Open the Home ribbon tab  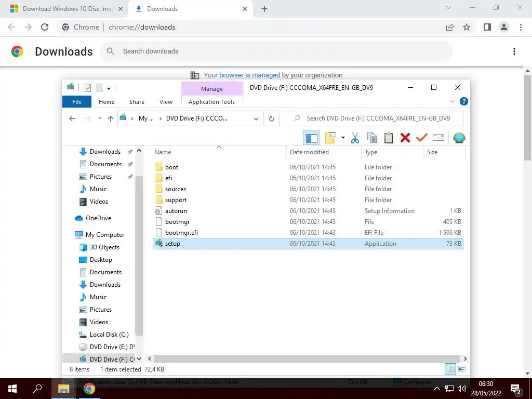(107, 102)
